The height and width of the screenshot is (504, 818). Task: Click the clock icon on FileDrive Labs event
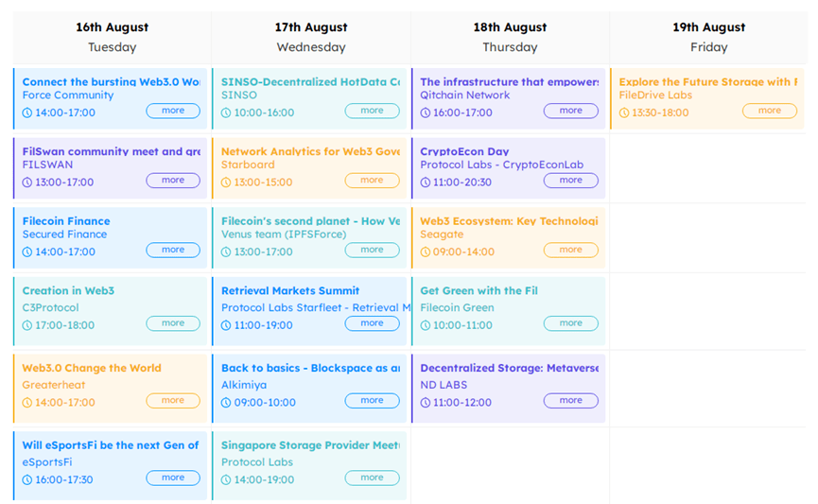(x=624, y=113)
